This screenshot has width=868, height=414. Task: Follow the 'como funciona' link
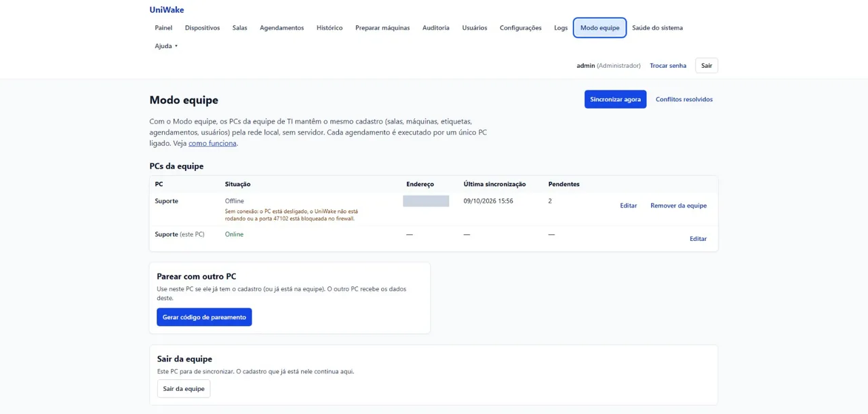coord(212,144)
